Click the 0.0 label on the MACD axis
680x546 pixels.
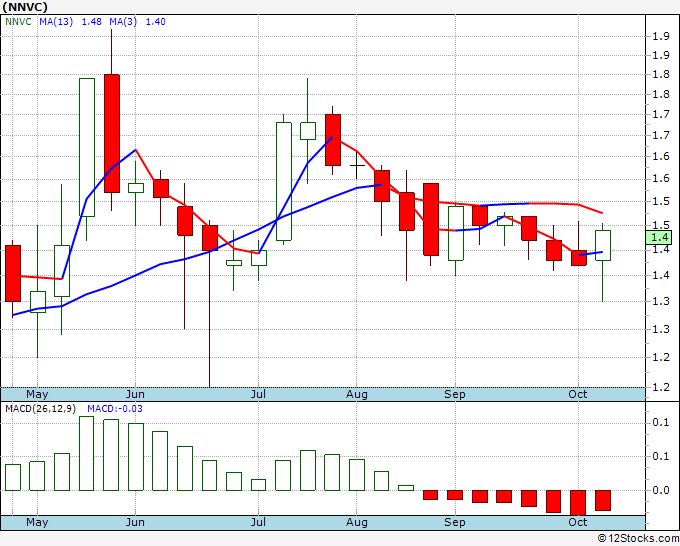point(660,490)
